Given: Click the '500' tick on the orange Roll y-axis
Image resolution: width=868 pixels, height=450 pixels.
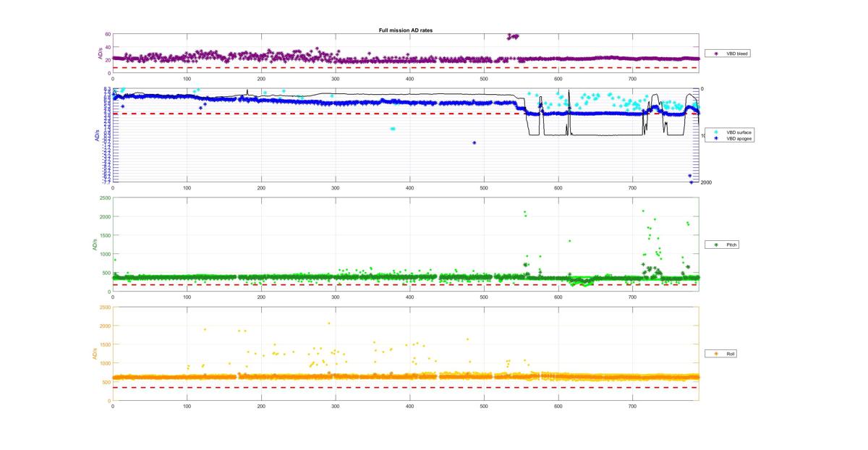Looking at the screenshot, I should click(x=106, y=382).
